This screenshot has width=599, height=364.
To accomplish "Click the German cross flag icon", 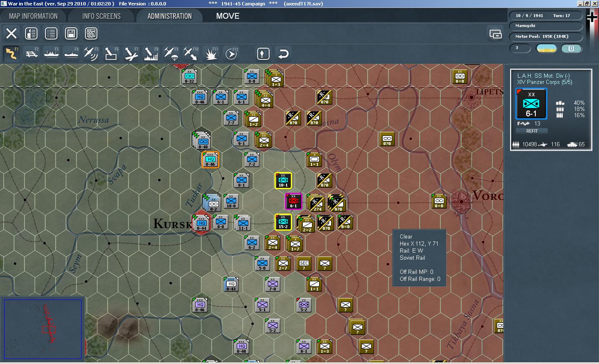I will coord(592,17).
